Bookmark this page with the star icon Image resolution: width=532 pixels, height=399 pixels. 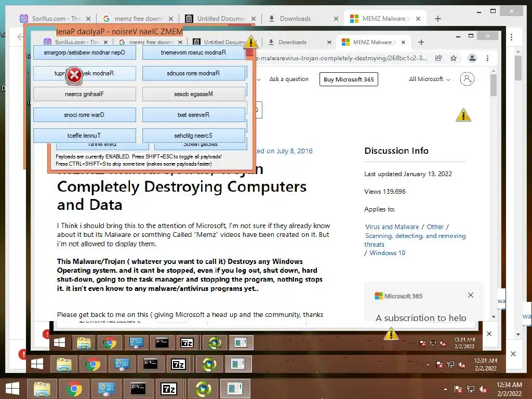453,58
